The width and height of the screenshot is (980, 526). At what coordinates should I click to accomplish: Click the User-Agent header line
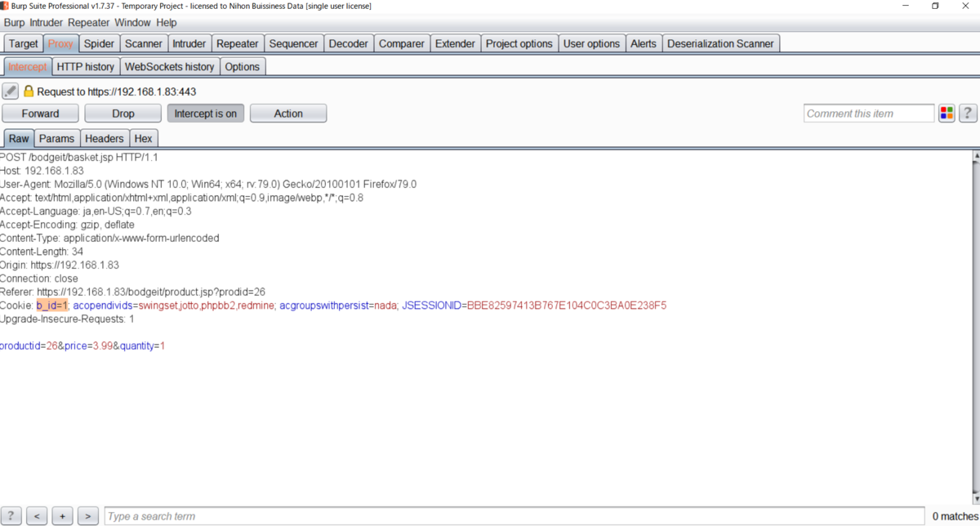click(208, 184)
